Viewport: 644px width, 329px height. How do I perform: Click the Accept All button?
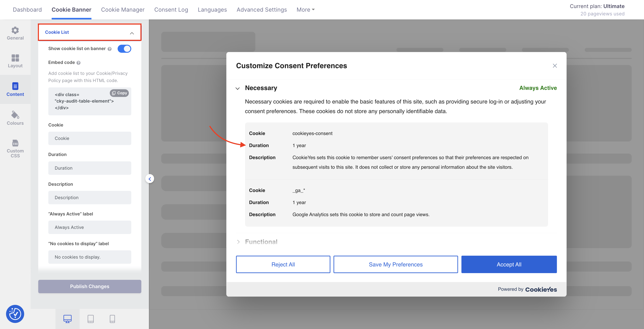509,264
